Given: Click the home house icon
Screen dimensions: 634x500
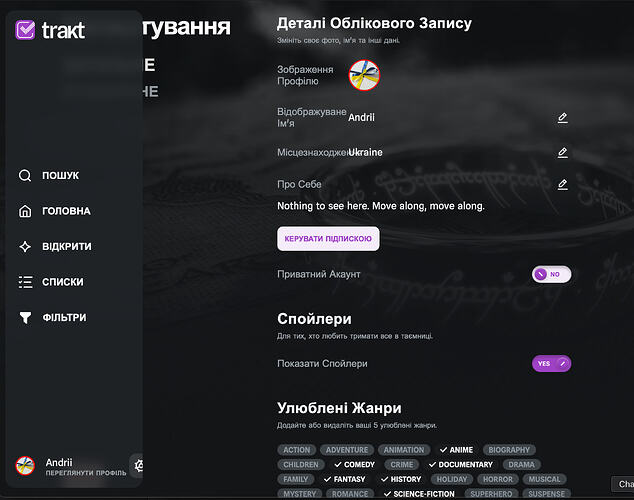Looking at the screenshot, I should [25, 211].
